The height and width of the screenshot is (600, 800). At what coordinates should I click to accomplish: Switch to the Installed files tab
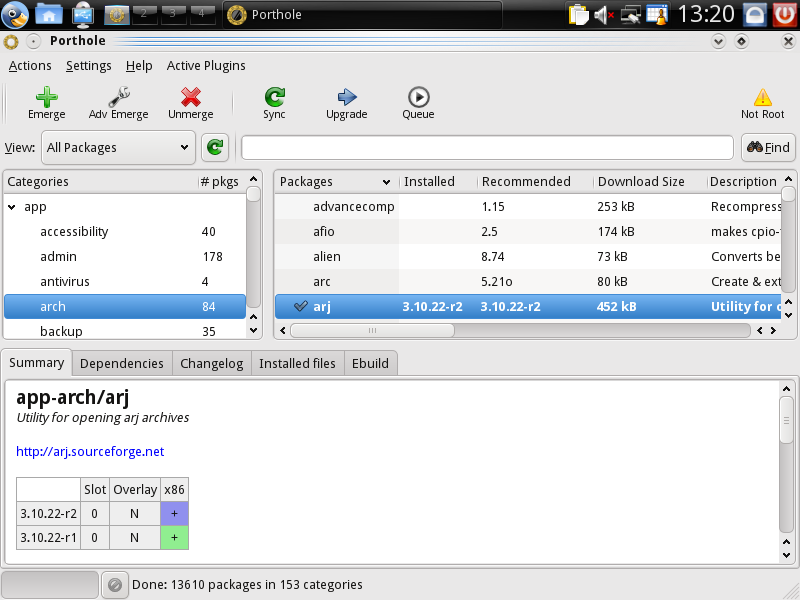point(297,363)
